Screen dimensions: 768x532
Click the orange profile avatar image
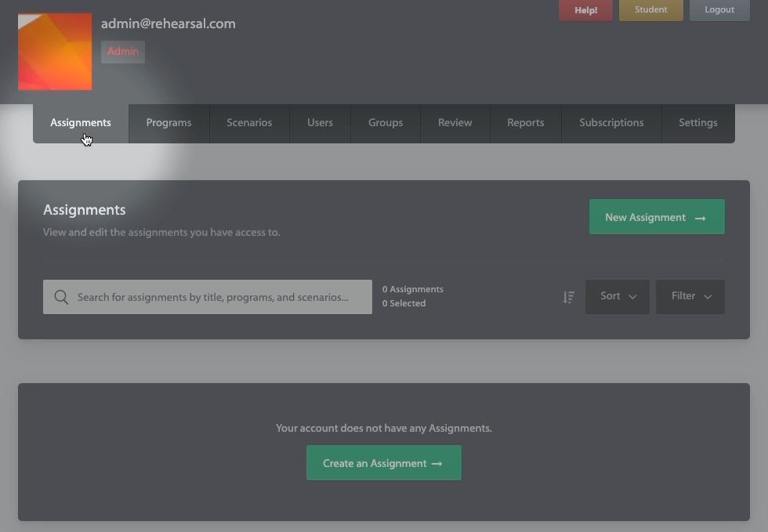click(x=55, y=52)
